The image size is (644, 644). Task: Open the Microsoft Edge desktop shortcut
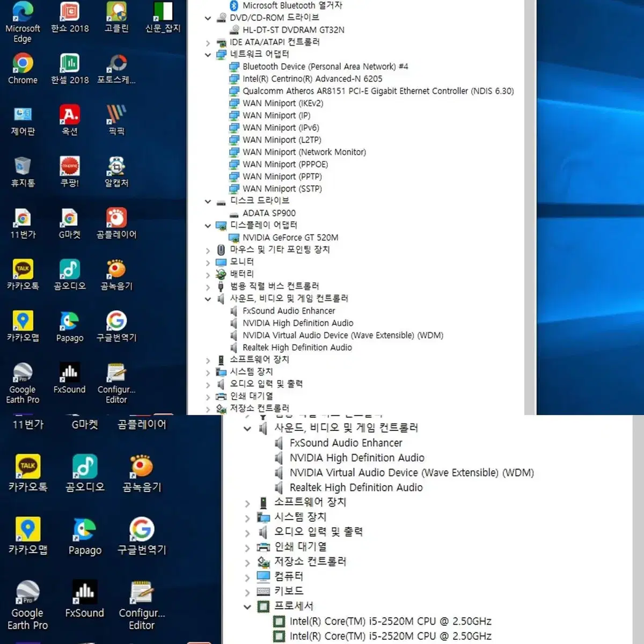point(23,21)
